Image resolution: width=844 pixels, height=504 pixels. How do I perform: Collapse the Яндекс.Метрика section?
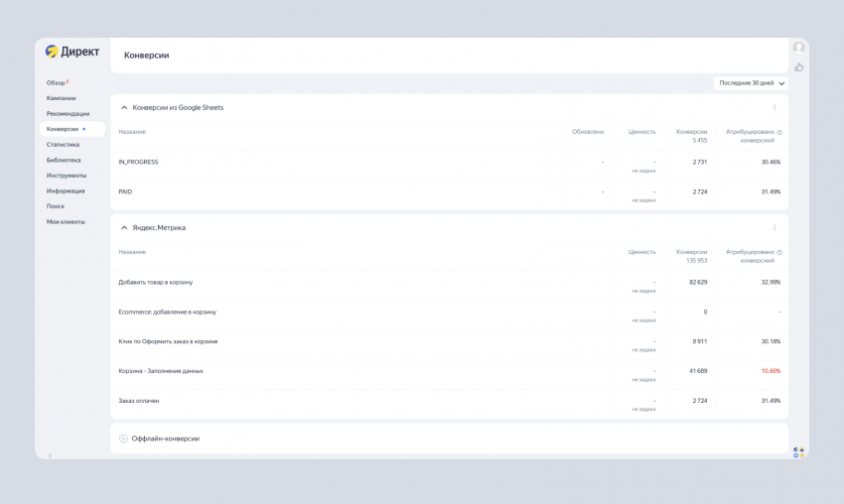click(124, 227)
